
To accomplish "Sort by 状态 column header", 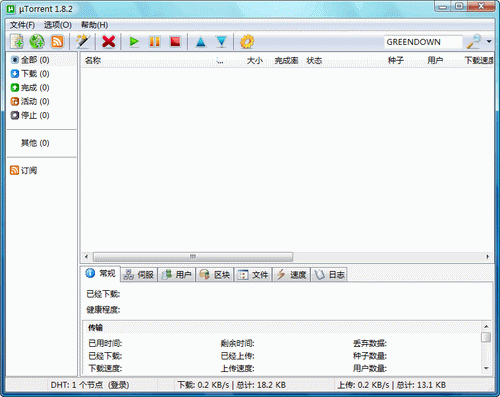I will tap(314, 61).
